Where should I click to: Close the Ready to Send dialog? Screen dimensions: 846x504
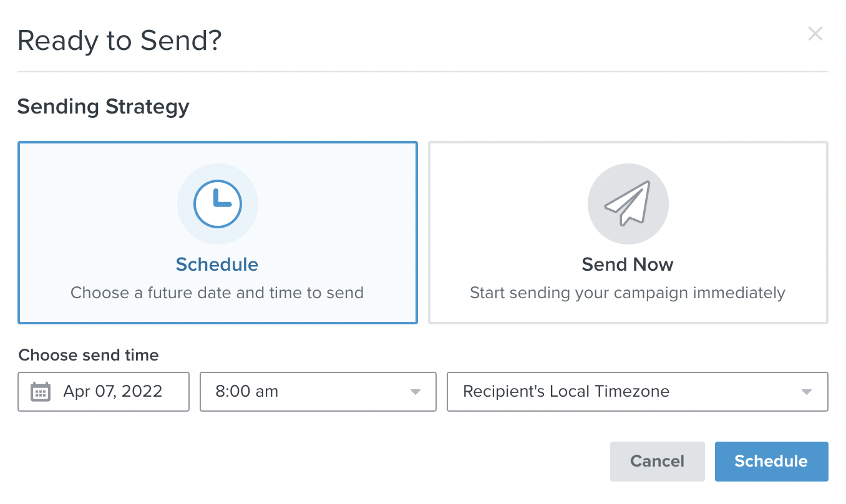tap(815, 34)
